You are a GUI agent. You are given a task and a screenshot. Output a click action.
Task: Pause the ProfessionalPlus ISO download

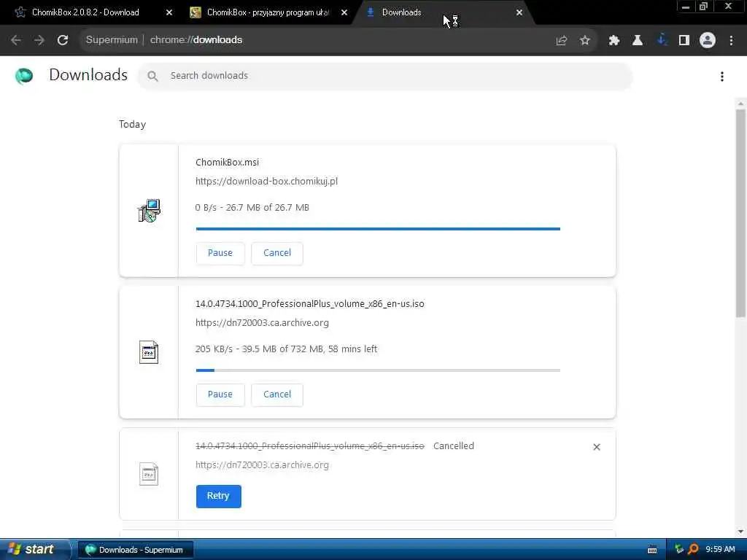(220, 394)
